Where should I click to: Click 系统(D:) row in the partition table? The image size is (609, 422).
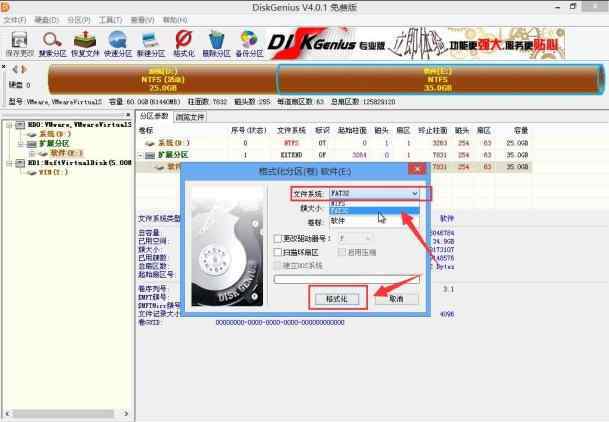(x=334, y=143)
